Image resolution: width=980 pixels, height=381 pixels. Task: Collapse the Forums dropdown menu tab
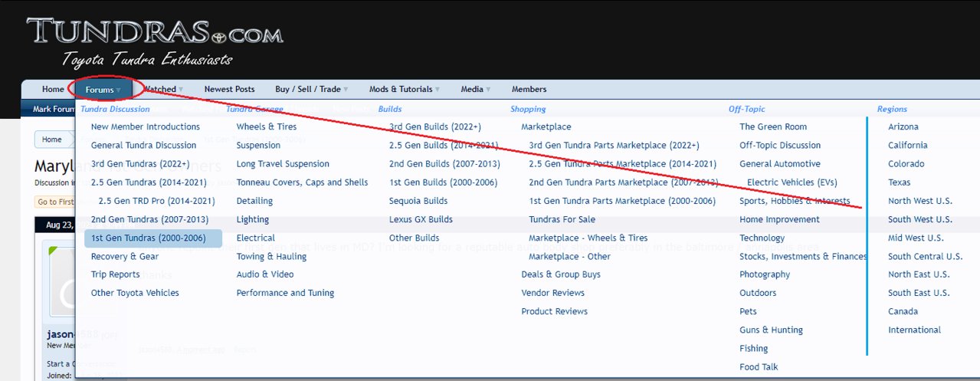(103, 90)
